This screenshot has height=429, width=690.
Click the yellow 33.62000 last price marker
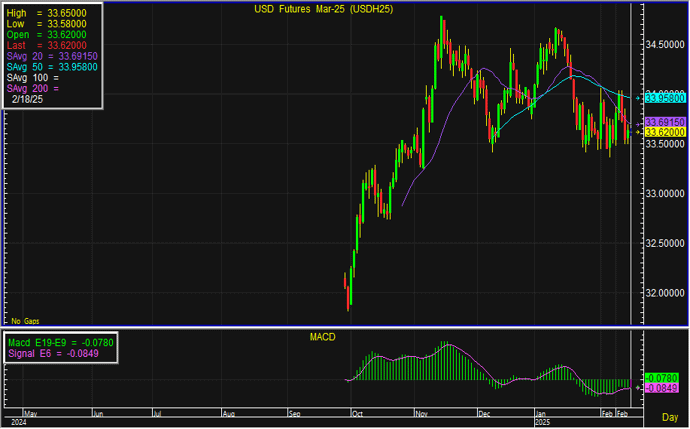(664, 132)
